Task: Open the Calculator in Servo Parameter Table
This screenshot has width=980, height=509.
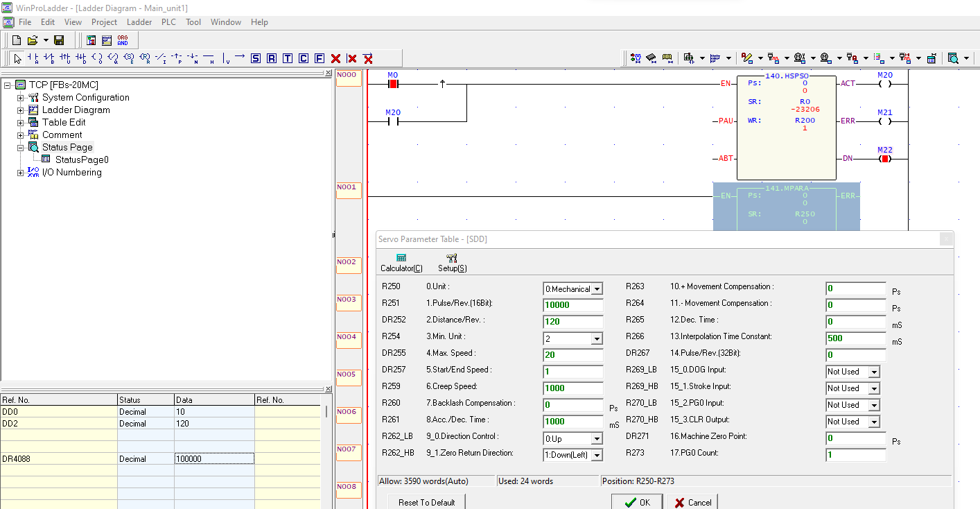Action: tap(401, 263)
